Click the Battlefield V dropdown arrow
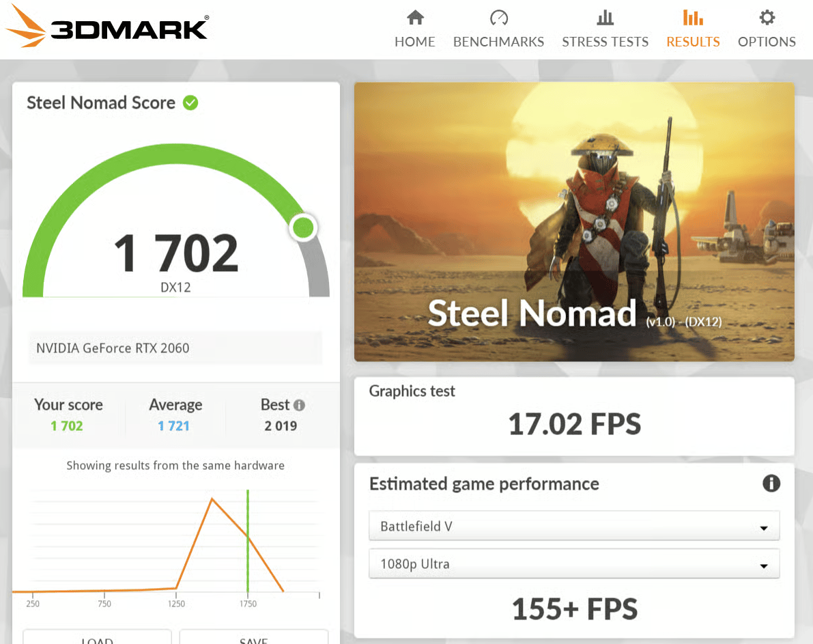 [x=763, y=528]
